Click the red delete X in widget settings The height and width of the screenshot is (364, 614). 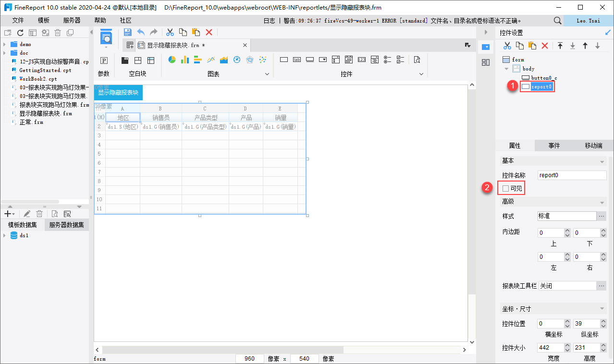pos(545,46)
